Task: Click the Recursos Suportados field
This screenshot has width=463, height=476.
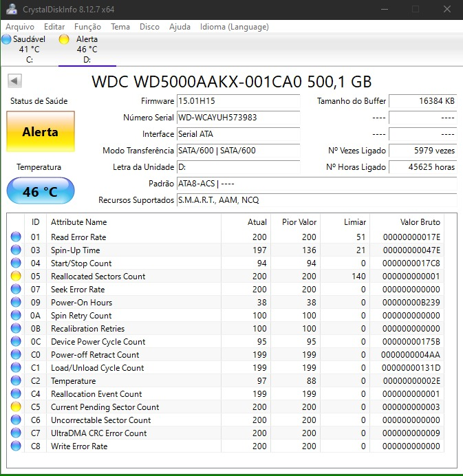Action: point(317,199)
